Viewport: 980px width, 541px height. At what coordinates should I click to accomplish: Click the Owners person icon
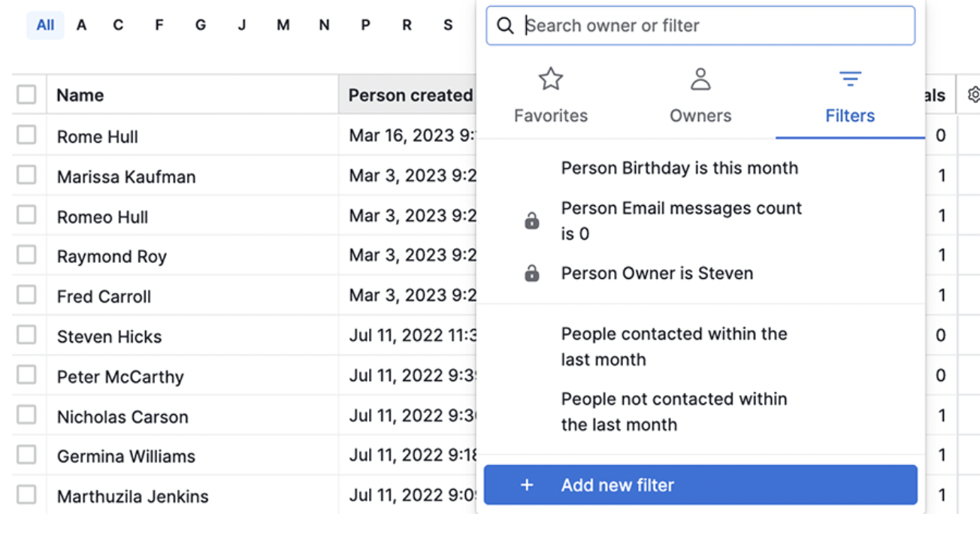click(700, 80)
